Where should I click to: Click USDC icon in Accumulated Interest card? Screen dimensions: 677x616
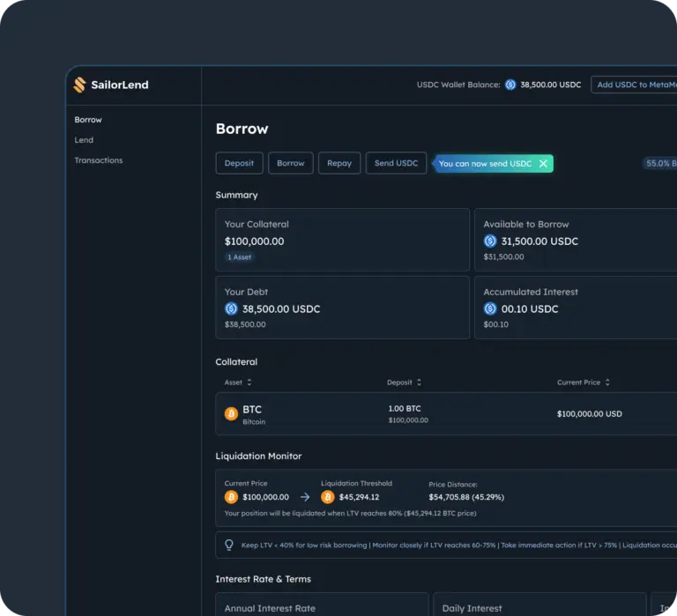(490, 309)
